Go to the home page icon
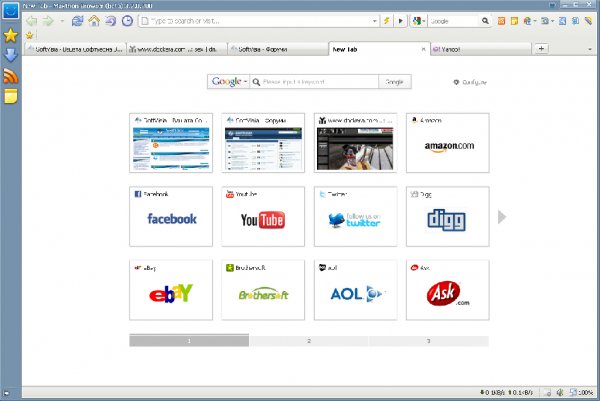The height and width of the screenshot is (401, 600). click(94, 21)
